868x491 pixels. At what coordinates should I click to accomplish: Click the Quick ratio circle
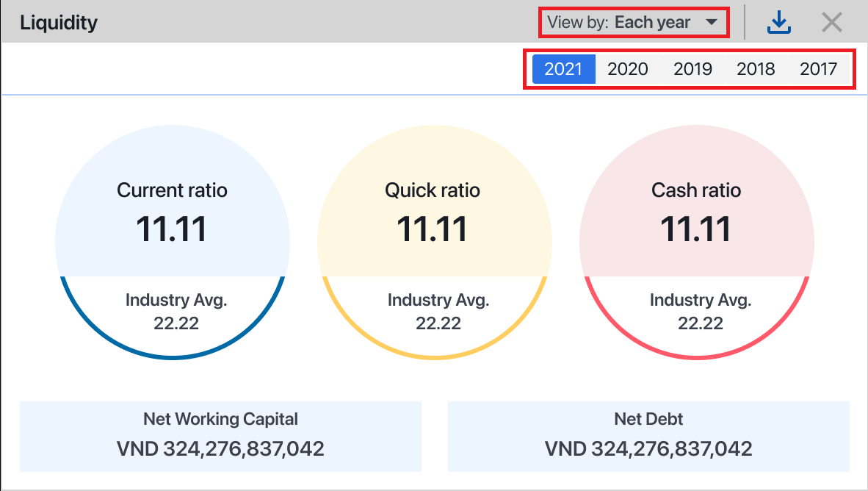pyautogui.click(x=433, y=221)
